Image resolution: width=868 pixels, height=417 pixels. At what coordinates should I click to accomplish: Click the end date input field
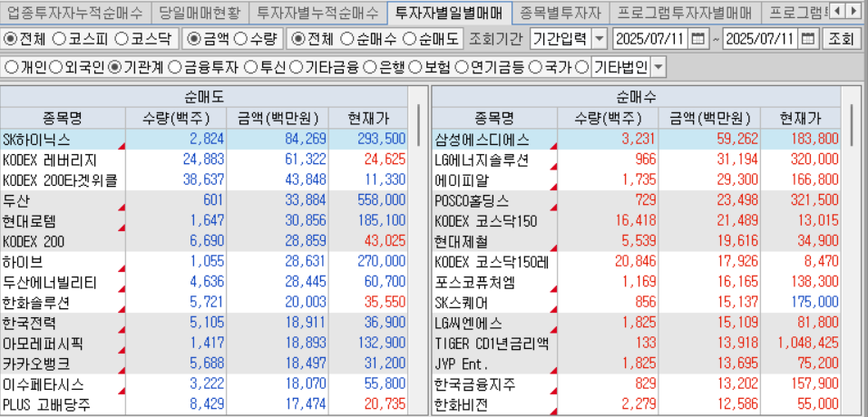click(761, 39)
